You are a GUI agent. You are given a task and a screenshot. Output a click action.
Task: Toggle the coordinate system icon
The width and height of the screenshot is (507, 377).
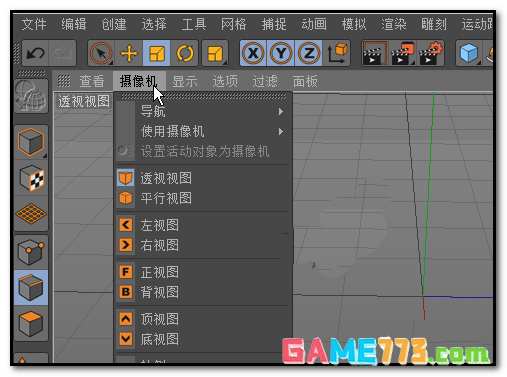(x=337, y=53)
